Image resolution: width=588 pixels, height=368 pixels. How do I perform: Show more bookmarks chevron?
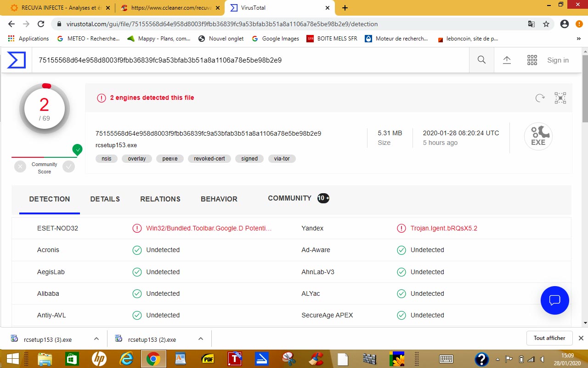pyautogui.click(x=578, y=39)
